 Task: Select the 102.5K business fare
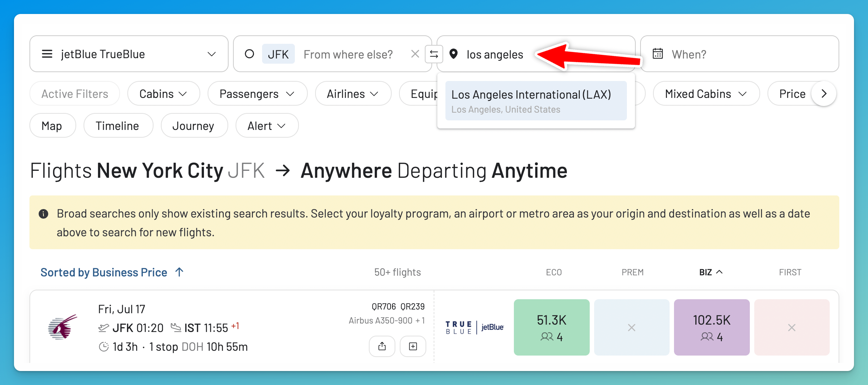712,327
